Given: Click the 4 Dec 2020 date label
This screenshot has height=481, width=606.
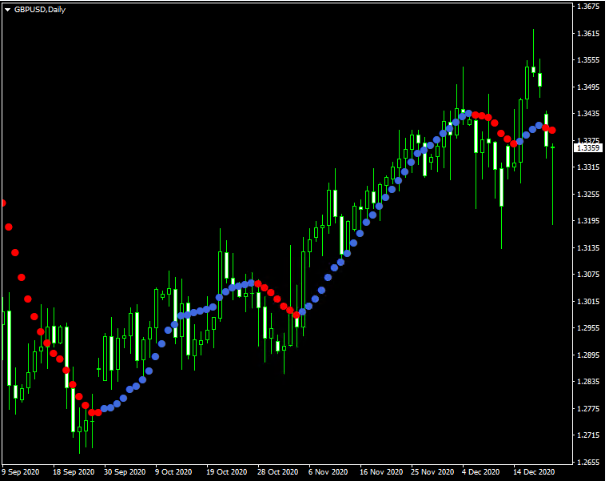Looking at the screenshot, I should (x=483, y=472).
